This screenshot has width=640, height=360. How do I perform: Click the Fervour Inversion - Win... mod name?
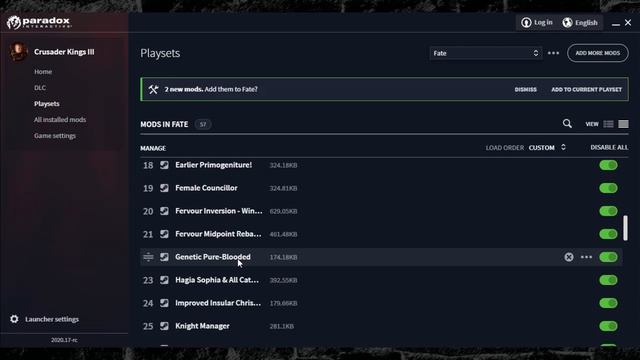pos(219,211)
